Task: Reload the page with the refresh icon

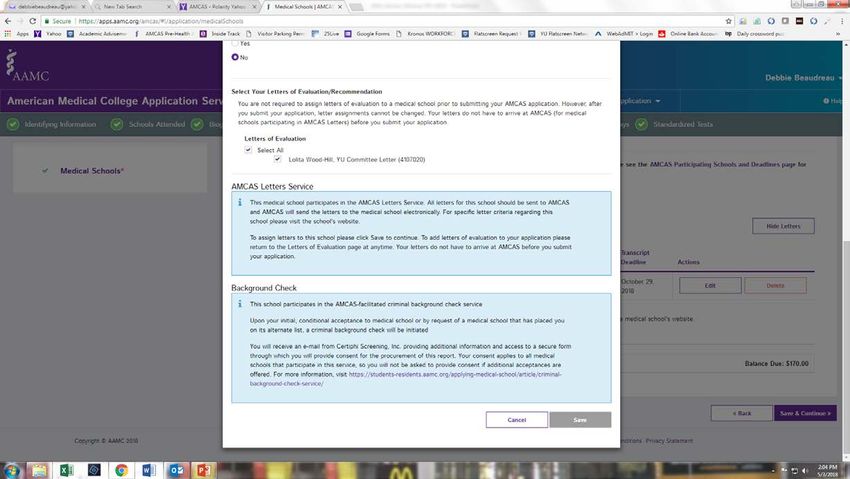Action: click(33, 21)
